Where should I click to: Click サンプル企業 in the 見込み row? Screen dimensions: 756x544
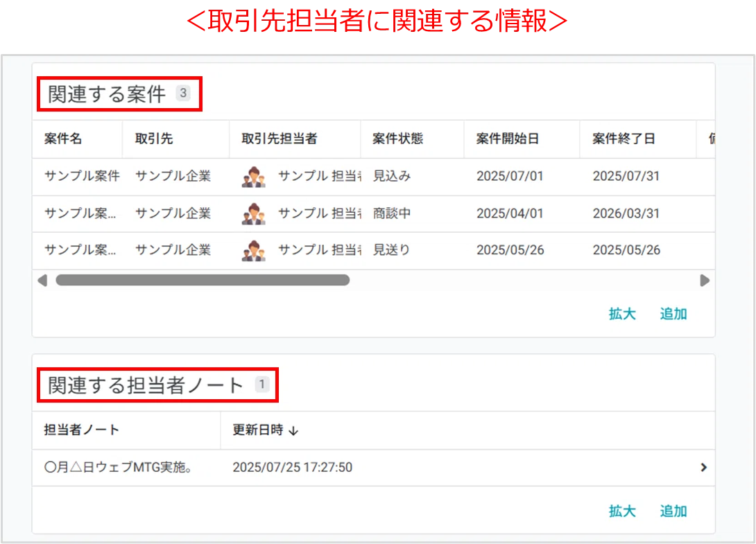click(173, 176)
